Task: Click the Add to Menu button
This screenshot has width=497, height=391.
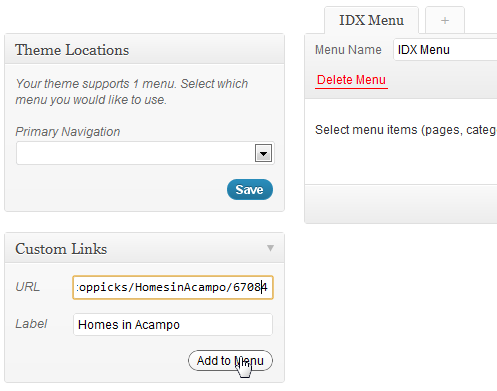Action: [x=230, y=360]
